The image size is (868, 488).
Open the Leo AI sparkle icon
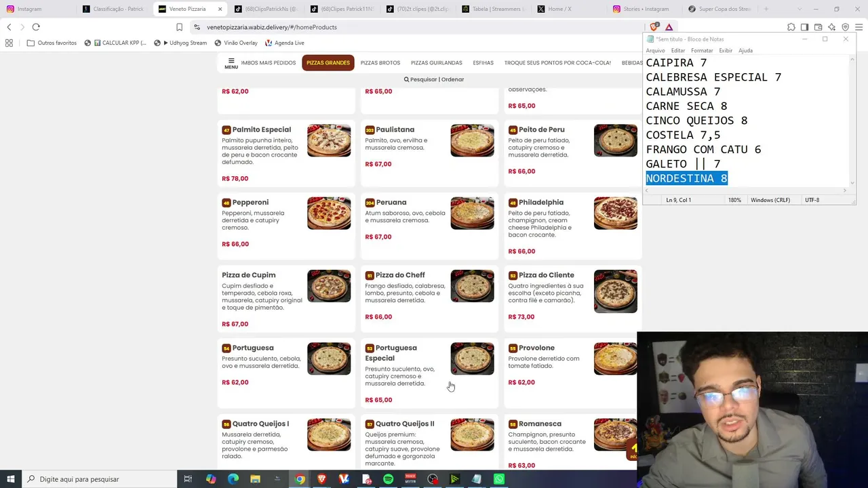pyautogui.click(x=831, y=27)
